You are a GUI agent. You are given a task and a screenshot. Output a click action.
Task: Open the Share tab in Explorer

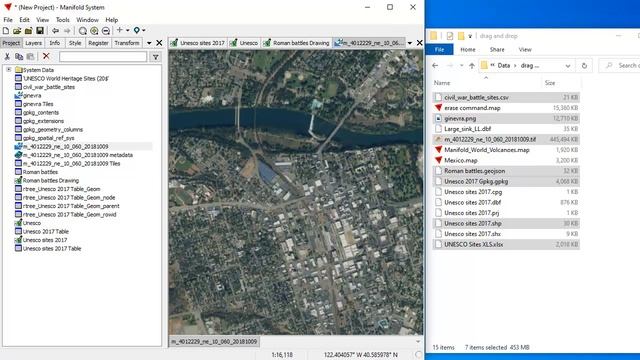tap(497, 49)
